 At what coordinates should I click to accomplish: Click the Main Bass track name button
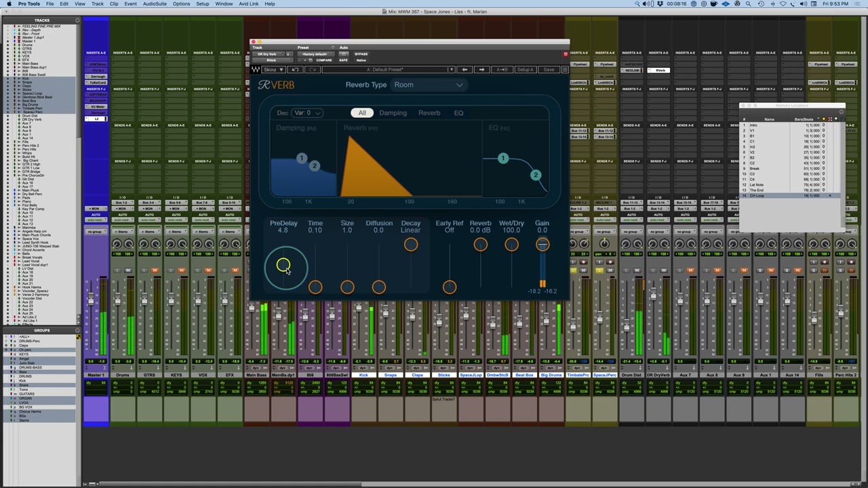(256, 375)
